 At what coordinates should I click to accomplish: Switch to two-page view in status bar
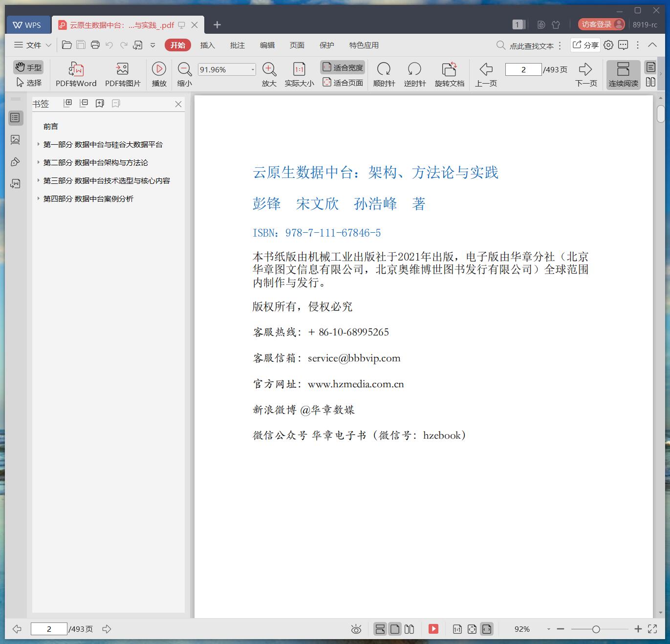[410, 629]
